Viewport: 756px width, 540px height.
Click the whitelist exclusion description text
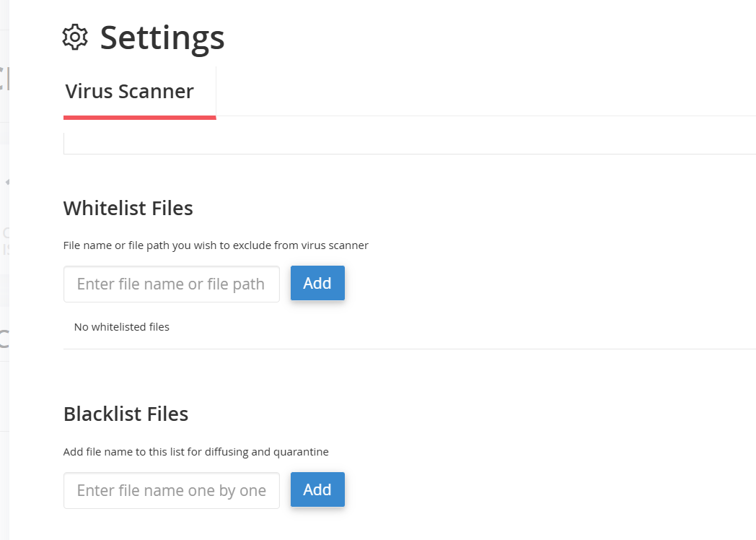[x=216, y=245]
